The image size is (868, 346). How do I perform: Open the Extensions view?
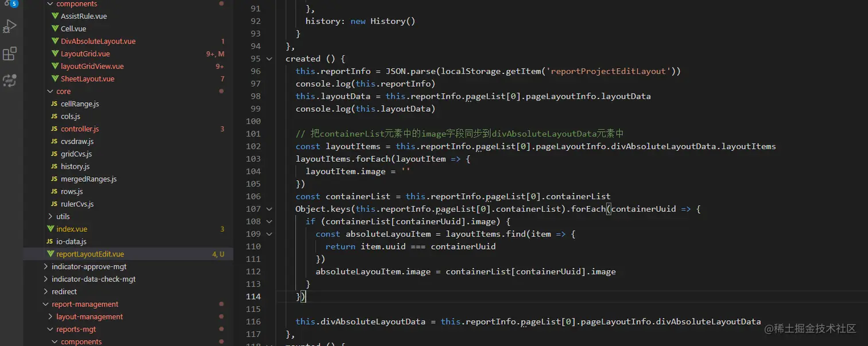coord(10,54)
